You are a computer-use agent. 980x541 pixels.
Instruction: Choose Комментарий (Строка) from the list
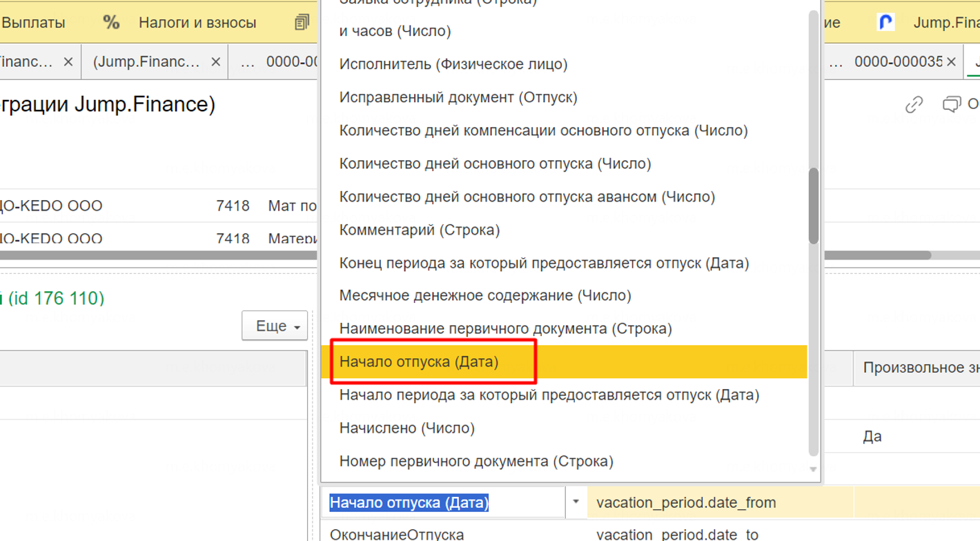click(x=419, y=230)
